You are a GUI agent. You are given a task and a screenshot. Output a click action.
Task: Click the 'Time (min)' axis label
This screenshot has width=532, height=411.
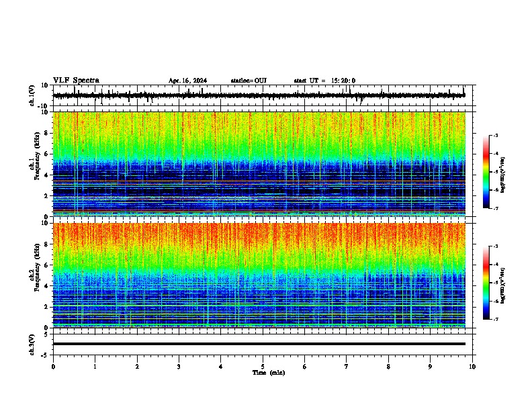click(269, 373)
